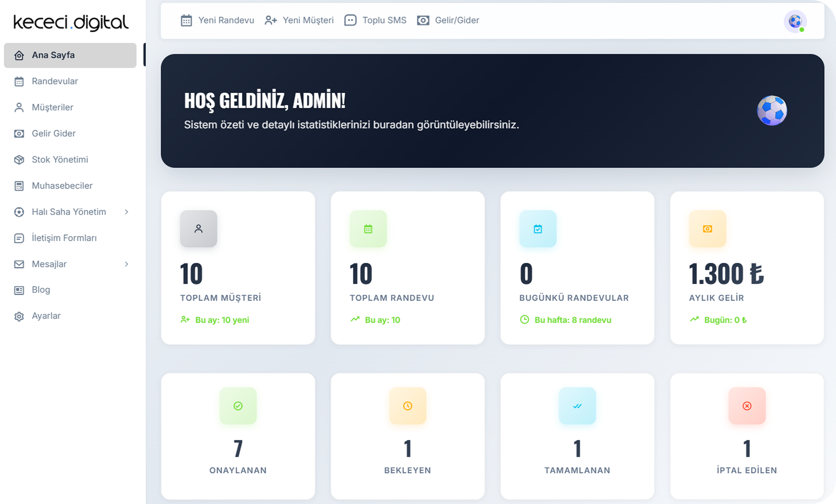Screen dimensions: 836x504
Task: Select Gelir Gider in the sidebar
Action: click(70, 133)
